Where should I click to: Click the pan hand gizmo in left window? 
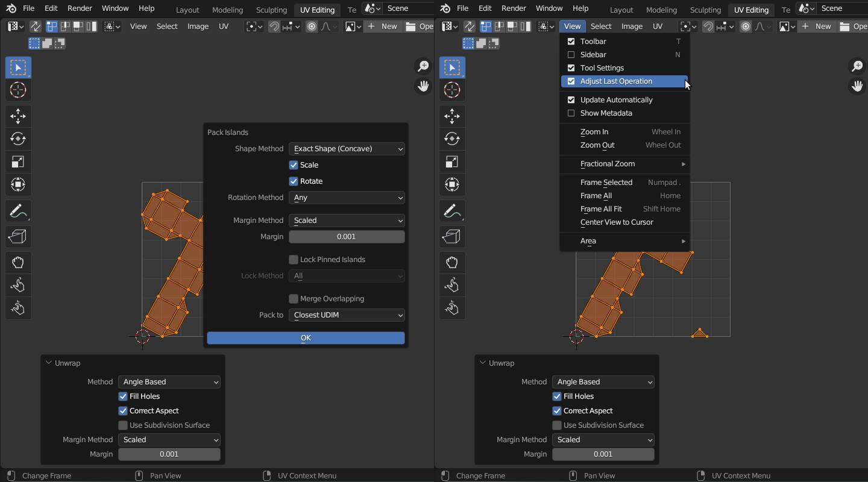pyautogui.click(x=423, y=86)
